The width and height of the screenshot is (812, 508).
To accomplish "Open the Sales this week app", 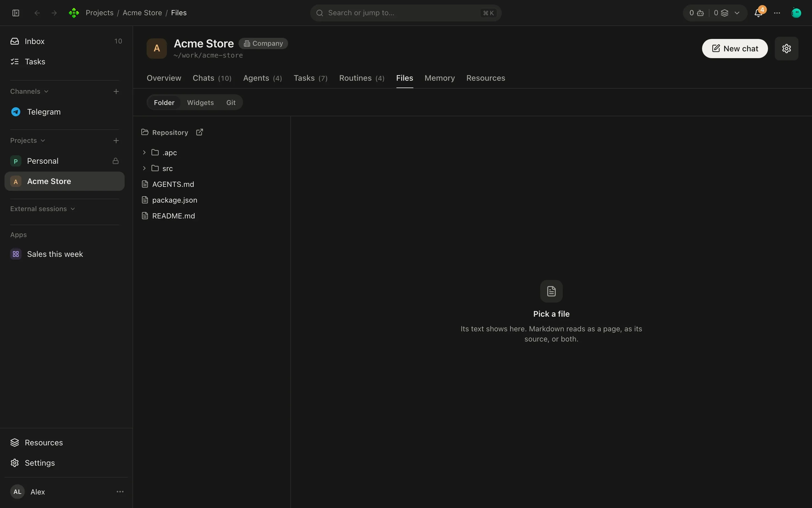I will click(64, 254).
